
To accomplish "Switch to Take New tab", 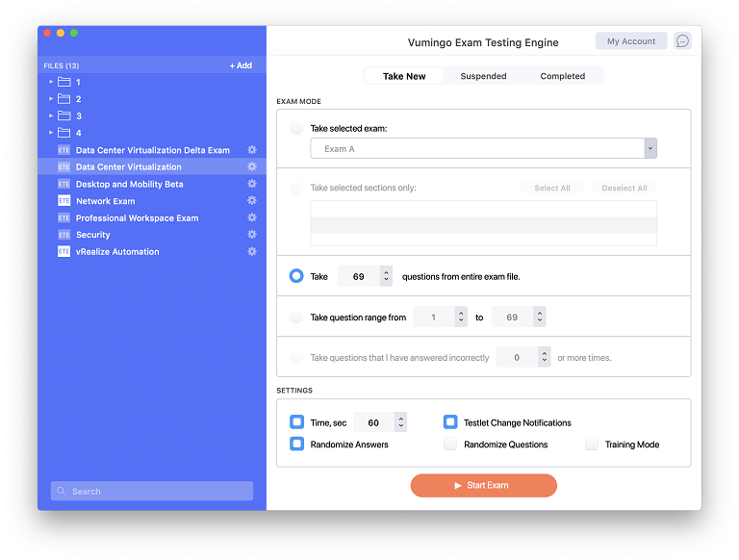I will 404,76.
